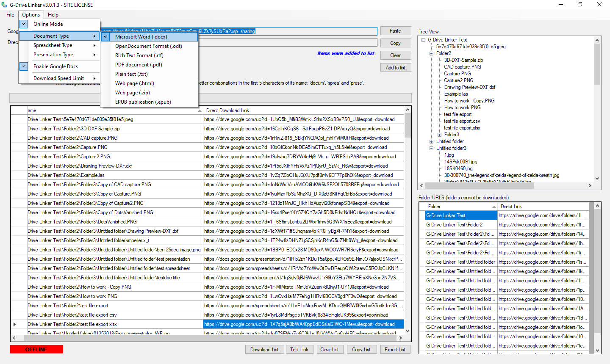Click the Paste button

click(x=395, y=31)
